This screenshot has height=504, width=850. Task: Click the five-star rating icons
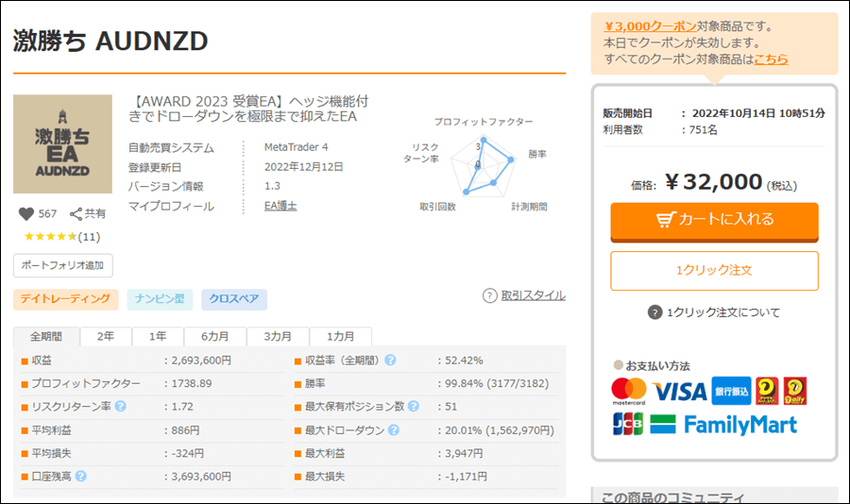(49, 236)
